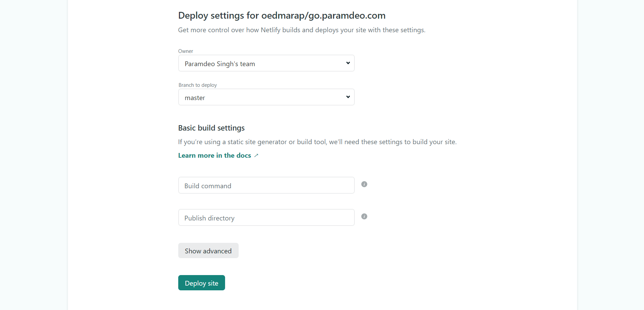The height and width of the screenshot is (310, 644).
Task: Expand options with Show advanced
Action: pos(208,251)
